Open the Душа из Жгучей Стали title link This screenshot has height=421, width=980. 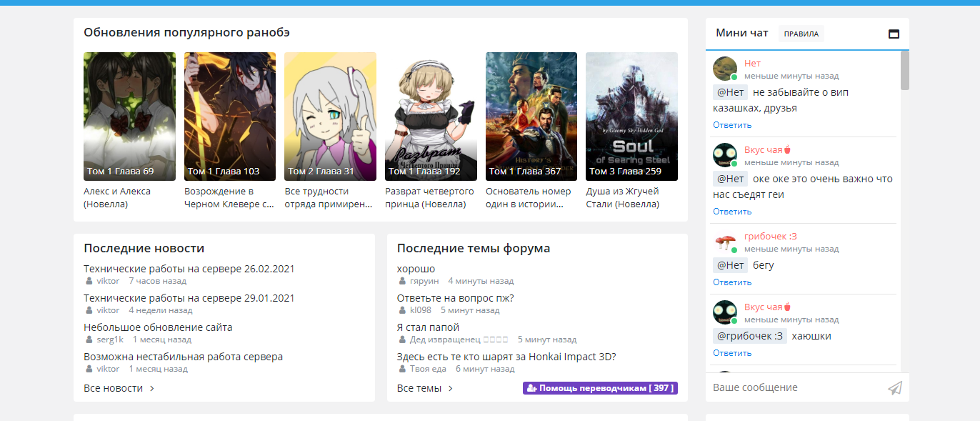coord(623,197)
